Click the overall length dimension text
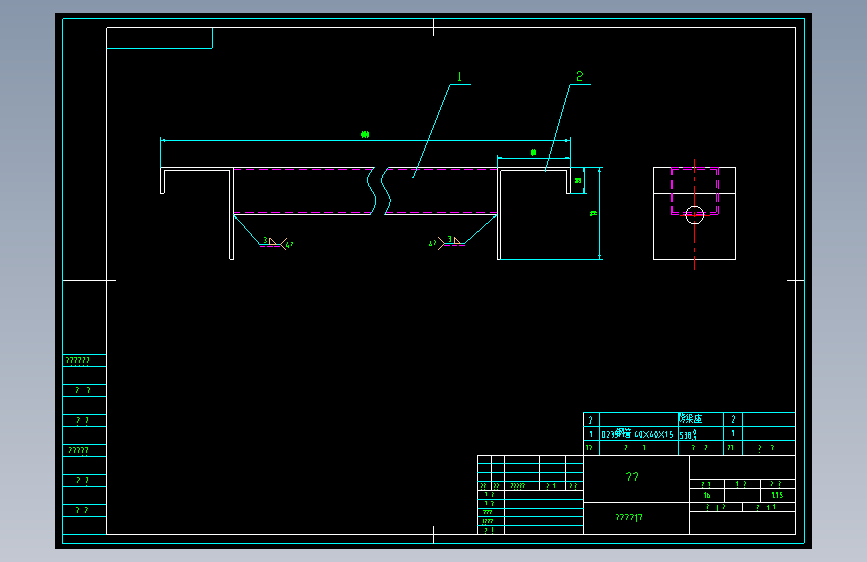Viewport: 867px width, 562px height. coord(365,134)
